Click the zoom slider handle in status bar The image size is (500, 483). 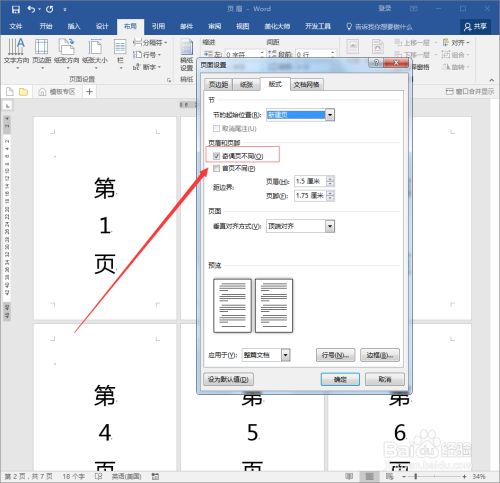click(416, 476)
